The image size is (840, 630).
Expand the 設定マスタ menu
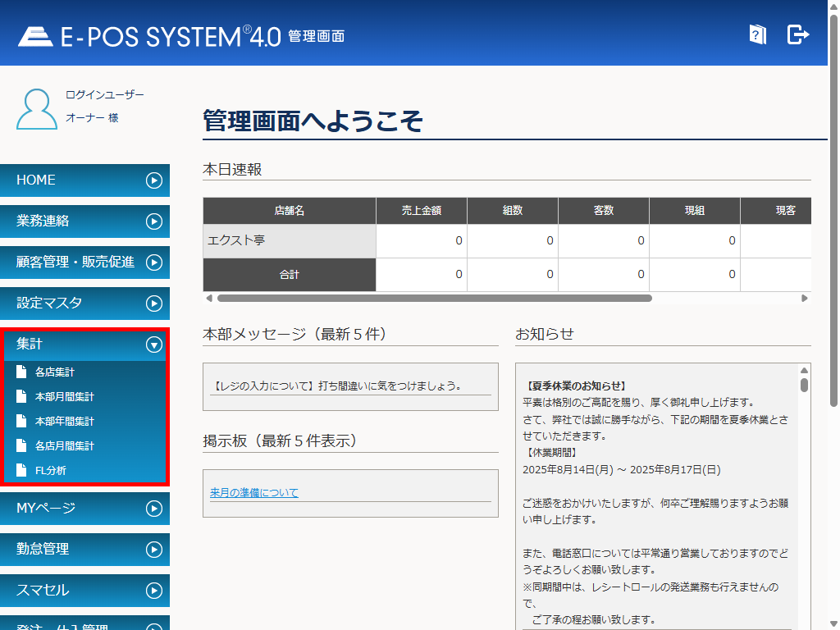tap(153, 304)
